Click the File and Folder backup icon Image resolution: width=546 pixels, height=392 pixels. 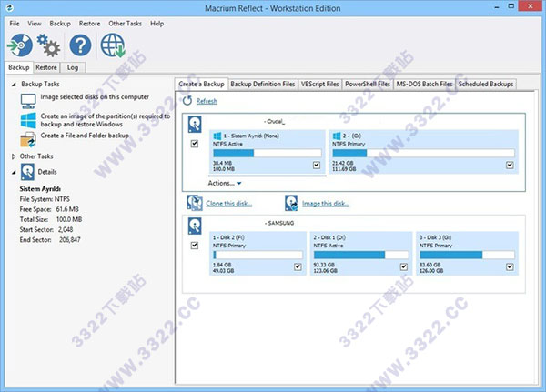(x=28, y=139)
